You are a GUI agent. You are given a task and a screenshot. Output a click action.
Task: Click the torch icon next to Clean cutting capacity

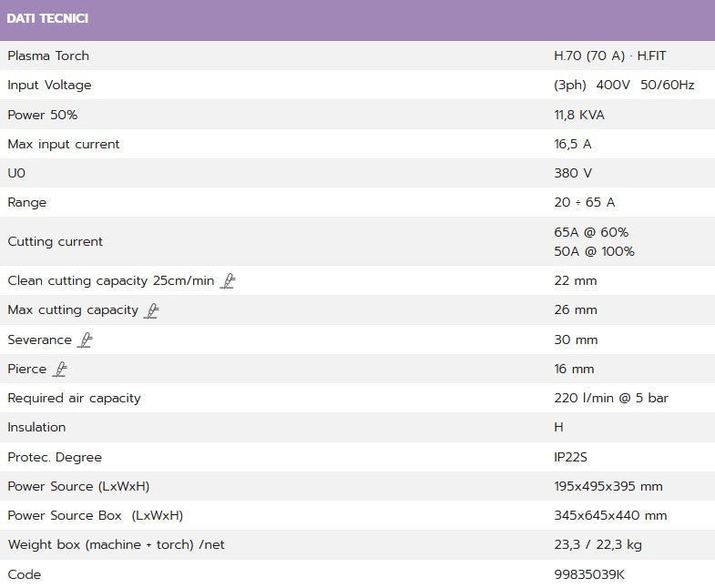(x=228, y=281)
